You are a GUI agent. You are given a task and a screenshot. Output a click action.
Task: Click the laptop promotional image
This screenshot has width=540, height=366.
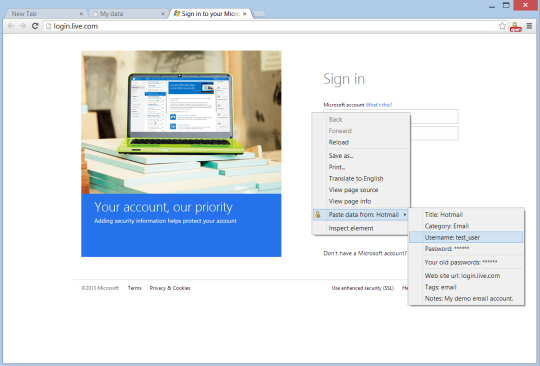(181, 122)
